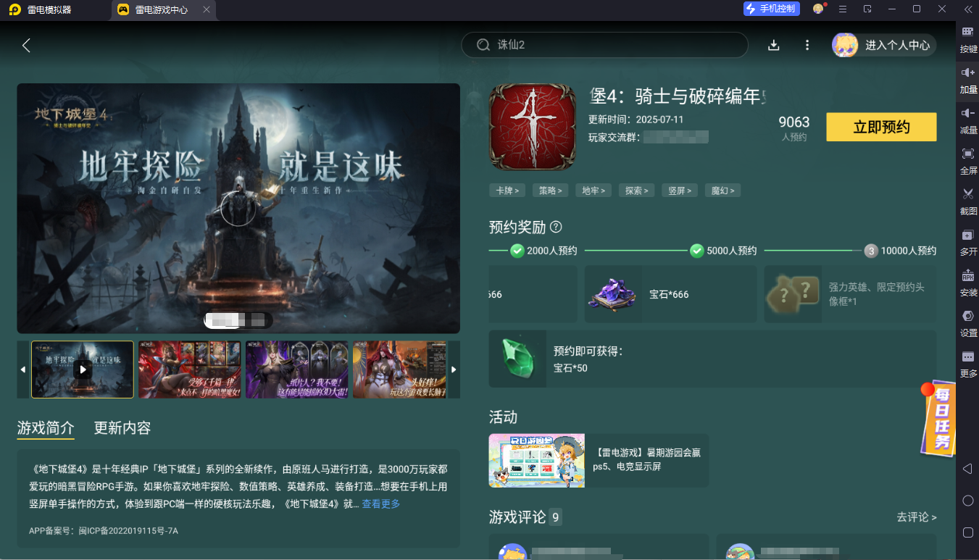Open the three-dot menu near downloads
This screenshot has width=979, height=560.
click(807, 45)
